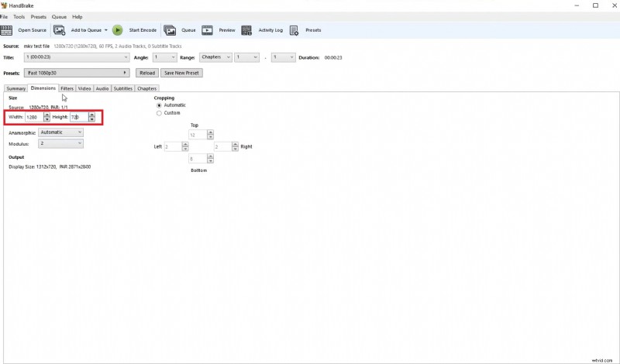Click the Reload button
The image size is (620, 364).
tap(147, 73)
